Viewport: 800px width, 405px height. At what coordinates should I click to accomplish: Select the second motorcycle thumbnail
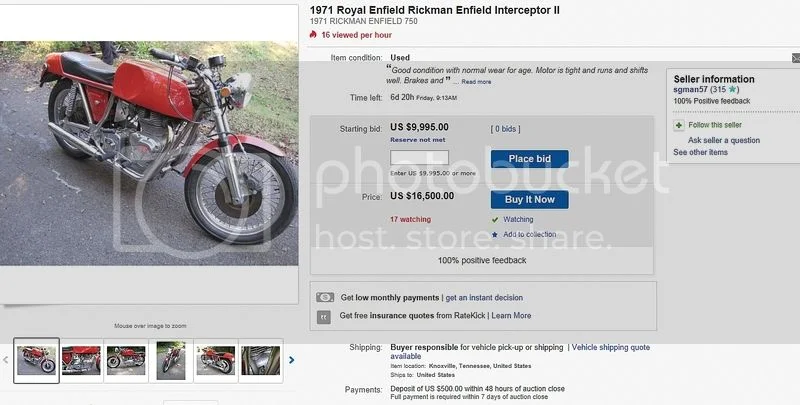click(81, 360)
